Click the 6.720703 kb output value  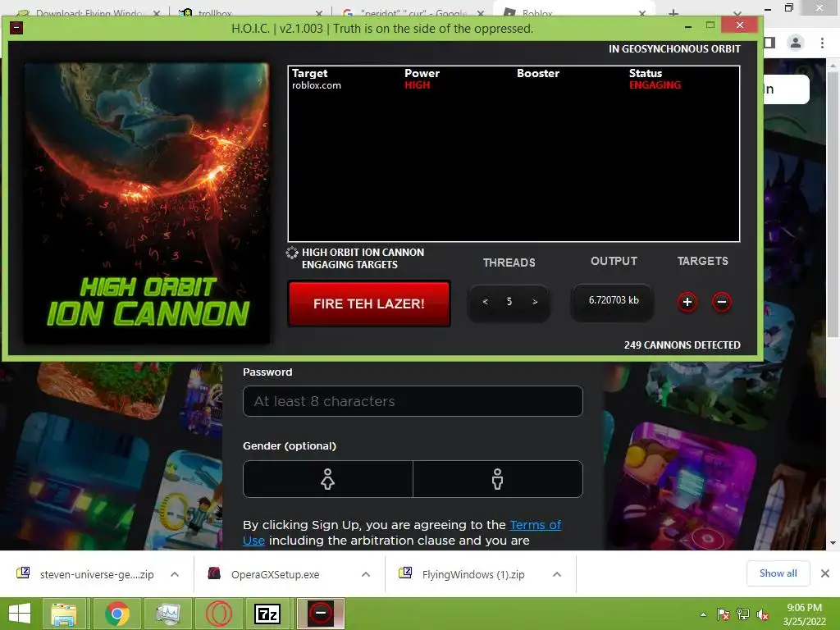(x=614, y=300)
